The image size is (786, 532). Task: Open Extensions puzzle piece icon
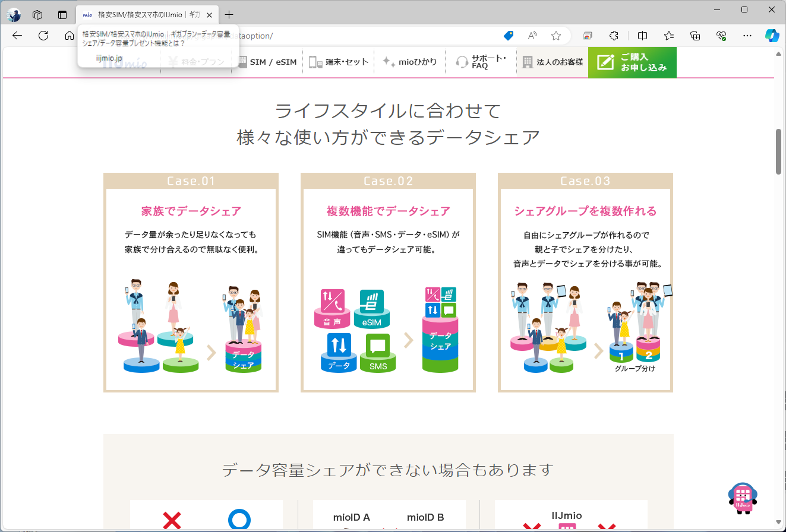point(615,36)
